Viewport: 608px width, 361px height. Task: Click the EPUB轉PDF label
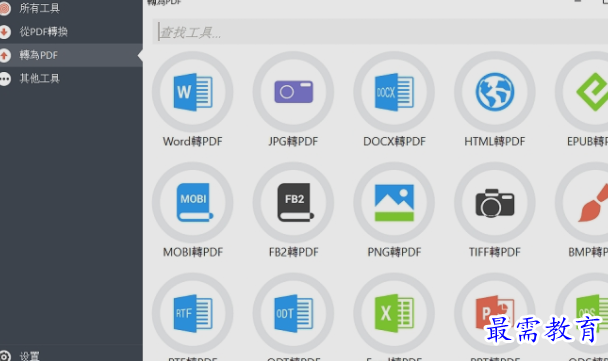(x=587, y=142)
